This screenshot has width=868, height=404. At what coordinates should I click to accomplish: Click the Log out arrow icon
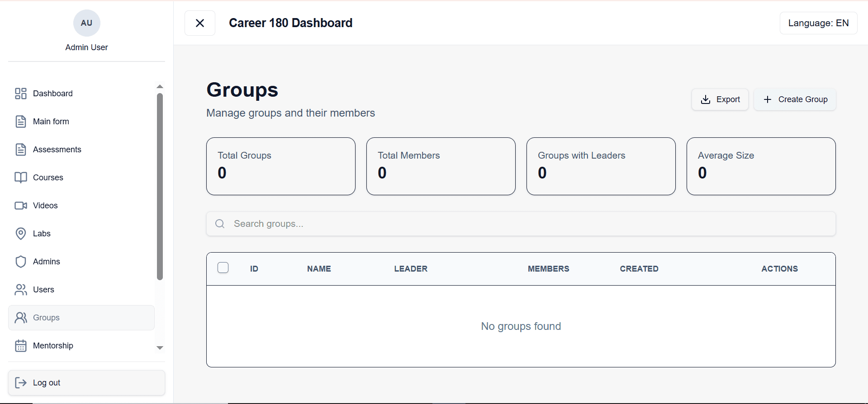[x=21, y=383]
